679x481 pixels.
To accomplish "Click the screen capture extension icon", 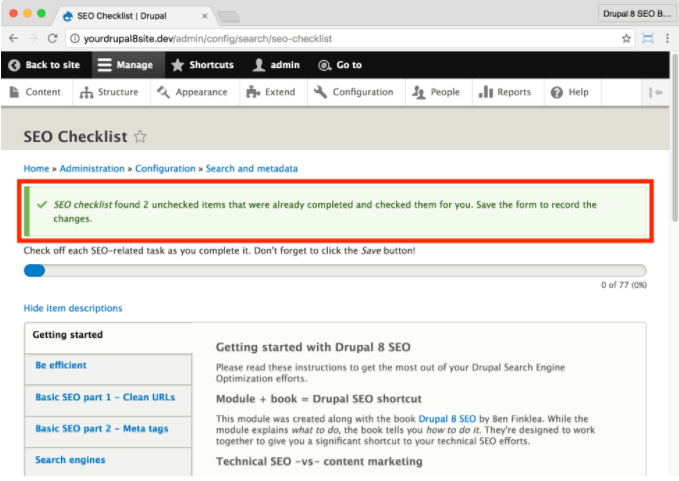I will [648, 39].
